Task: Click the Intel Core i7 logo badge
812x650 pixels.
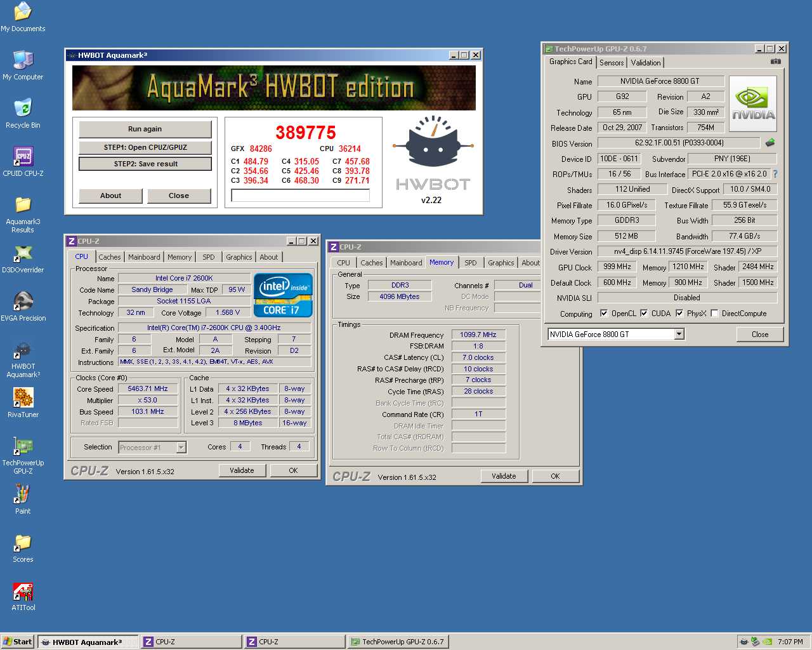Action: click(x=283, y=295)
